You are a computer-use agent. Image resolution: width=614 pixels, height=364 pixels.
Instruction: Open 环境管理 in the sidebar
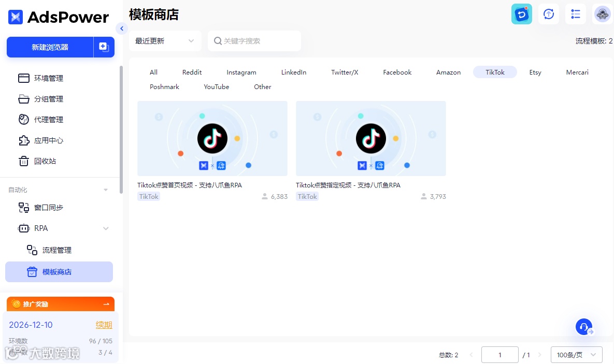tap(41, 78)
